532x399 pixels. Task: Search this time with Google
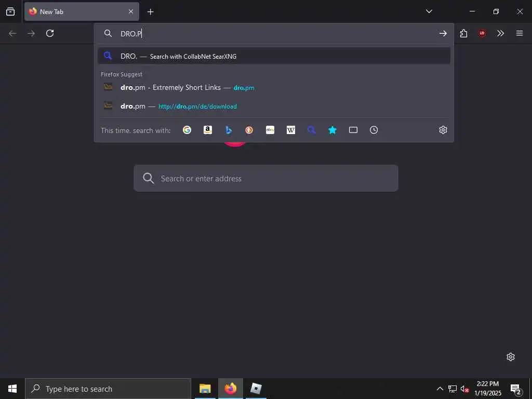tap(187, 130)
